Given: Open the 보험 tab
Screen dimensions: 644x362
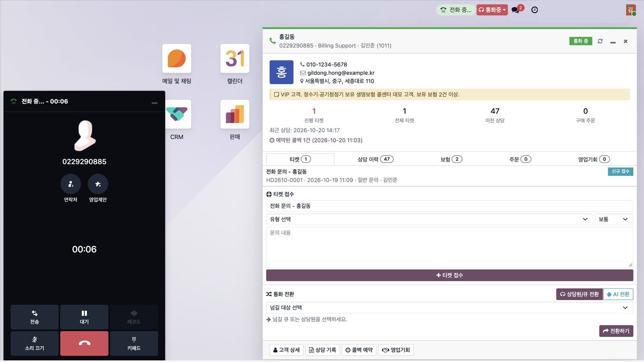Looking at the screenshot, I should [451, 159].
